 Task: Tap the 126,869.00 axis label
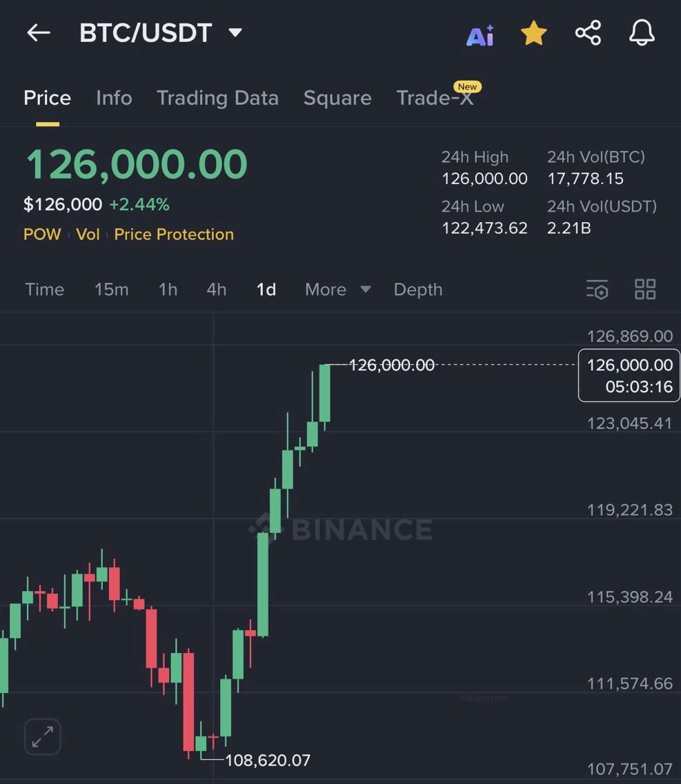[629, 336]
